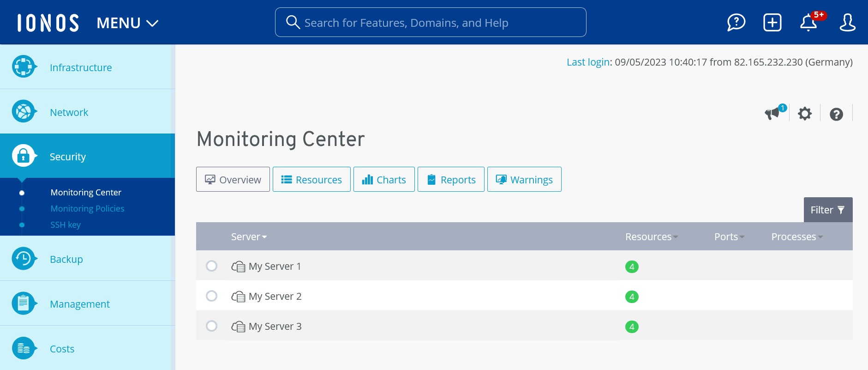Select the My Server 3 radio button
This screenshot has width=868, height=370.
pos(211,326)
